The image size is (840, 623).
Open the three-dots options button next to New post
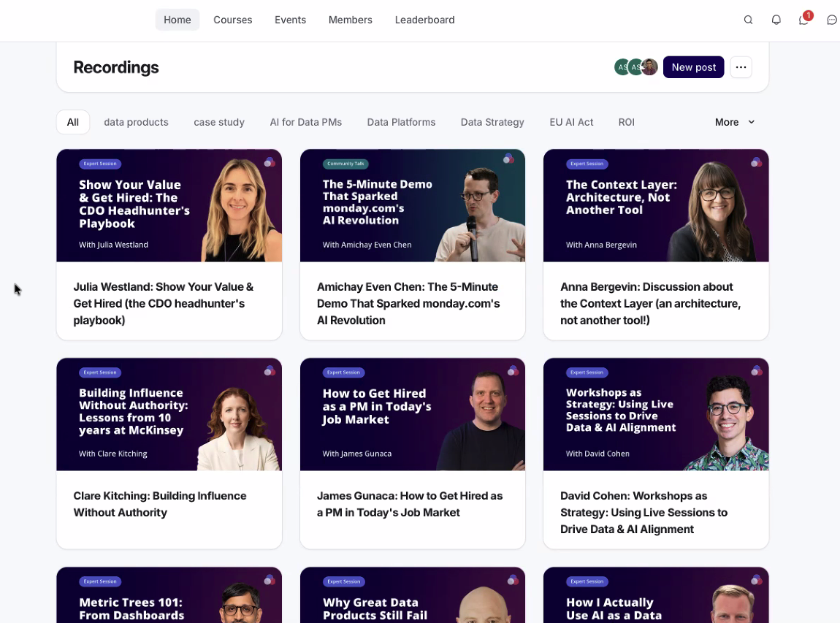[741, 67]
